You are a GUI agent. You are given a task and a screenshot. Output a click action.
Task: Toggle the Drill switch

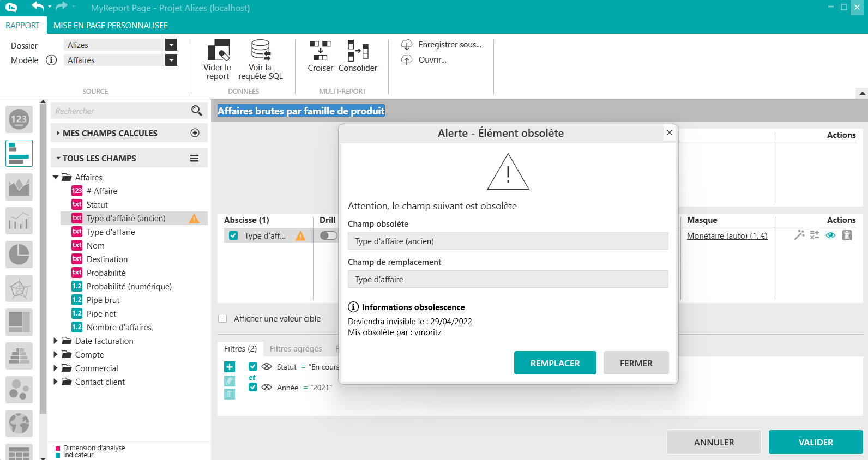328,235
